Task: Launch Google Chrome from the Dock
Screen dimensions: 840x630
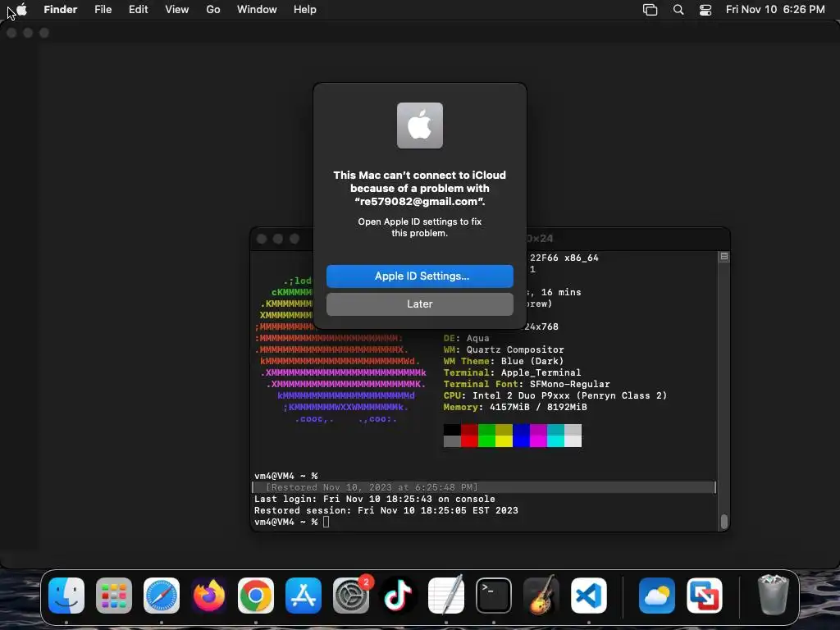Action: click(256, 596)
